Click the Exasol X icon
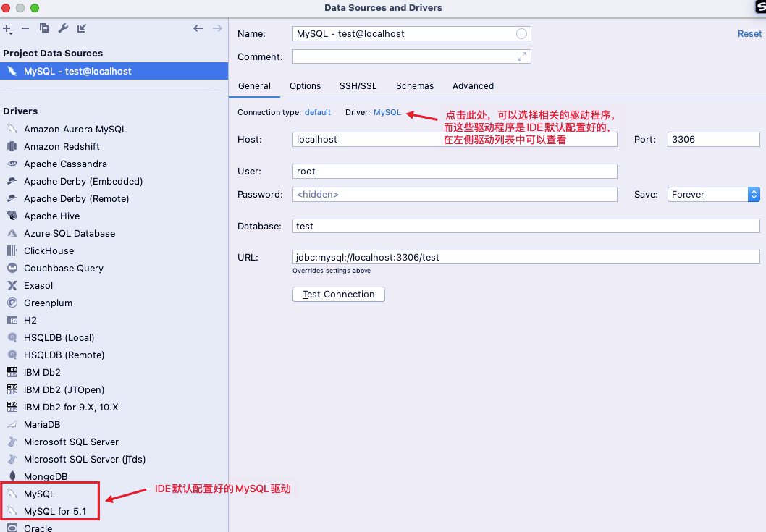Screen dimensions: 766x532 click(12, 285)
